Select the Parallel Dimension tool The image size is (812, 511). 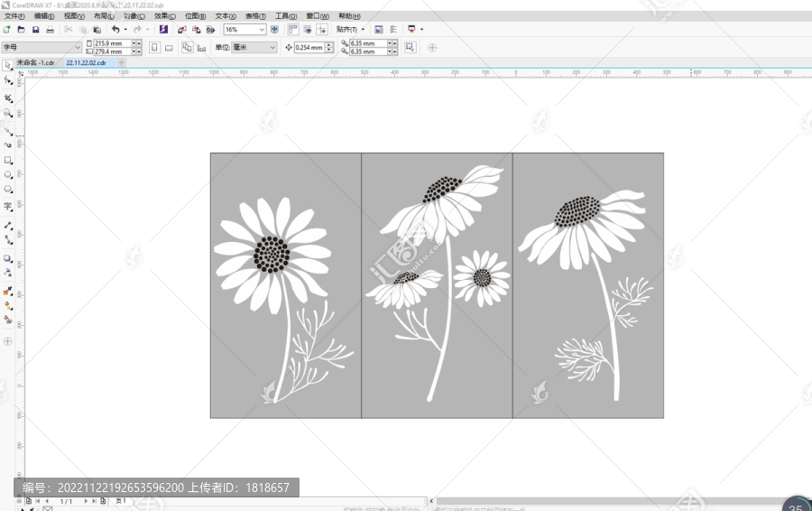pyautogui.click(x=8, y=225)
